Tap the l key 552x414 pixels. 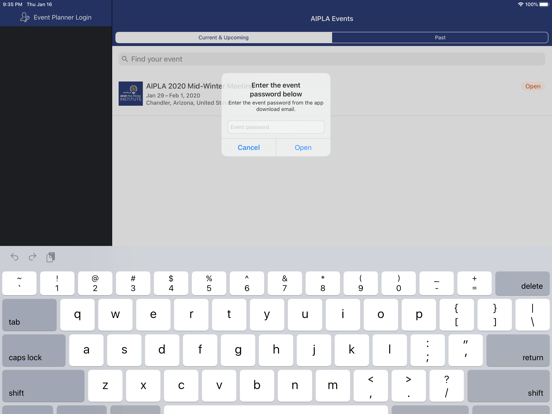(390, 350)
